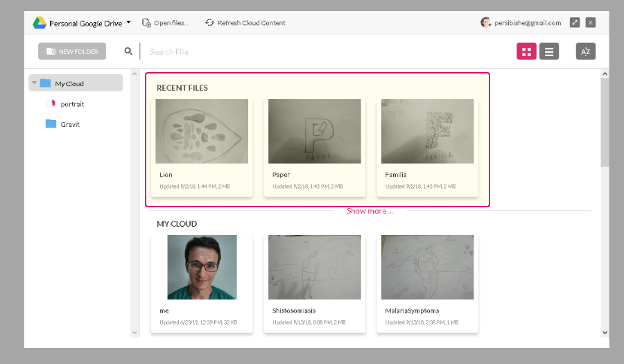Click sidebar scroll up arrow
This screenshot has height=364, width=624.
pos(135,74)
